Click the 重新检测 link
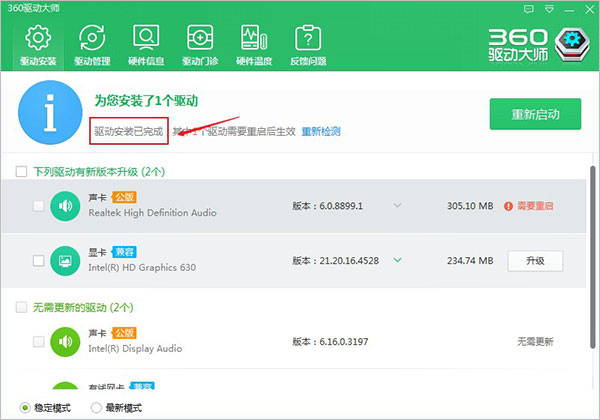This screenshot has width=600, height=420. pos(321,131)
